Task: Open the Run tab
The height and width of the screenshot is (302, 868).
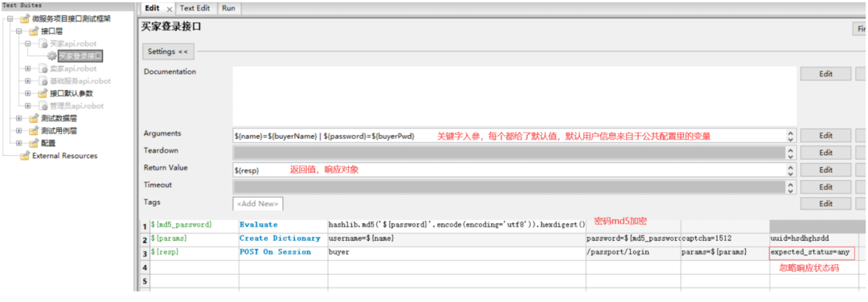Action: point(228,8)
